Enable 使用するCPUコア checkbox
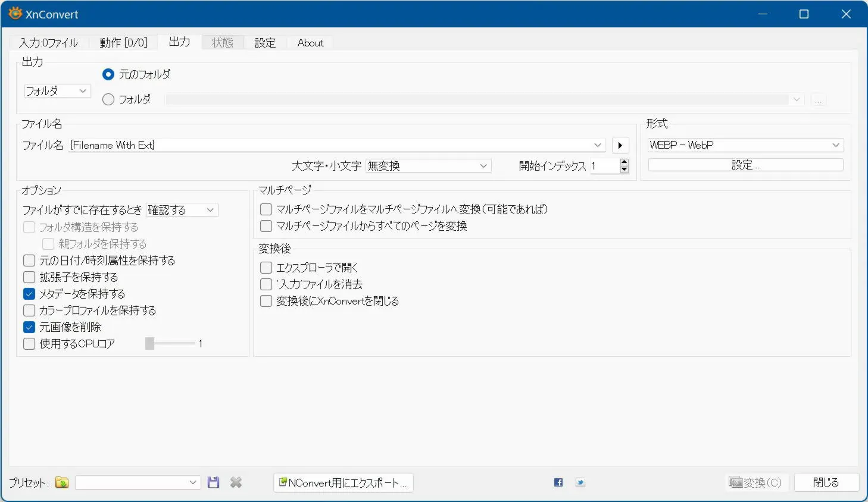Viewport: 868px width, 502px height. tap(29, 344)
